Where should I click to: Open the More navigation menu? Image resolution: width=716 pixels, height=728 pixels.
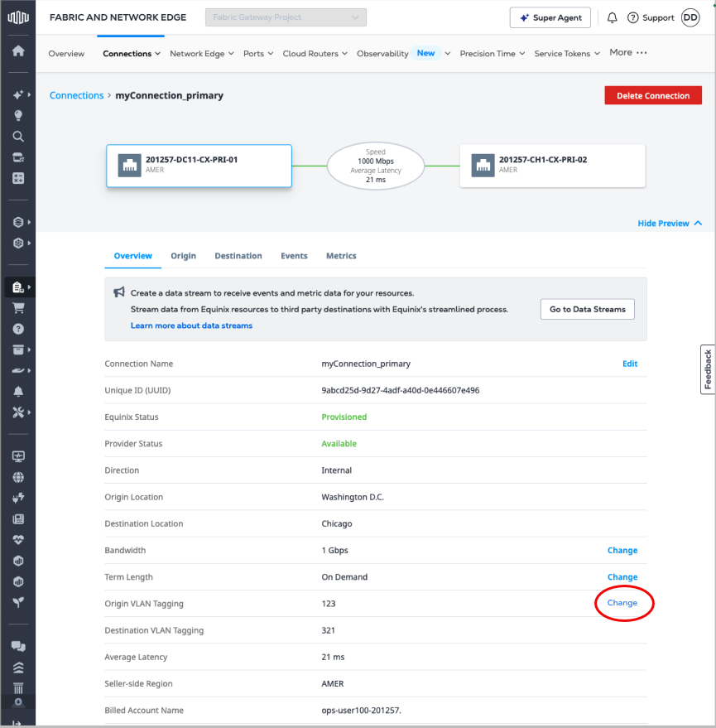click(x=627, y=52)
